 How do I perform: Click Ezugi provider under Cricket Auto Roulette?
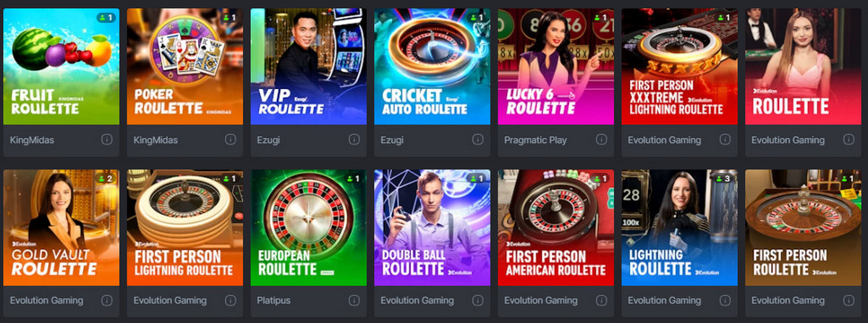[393, 140]
